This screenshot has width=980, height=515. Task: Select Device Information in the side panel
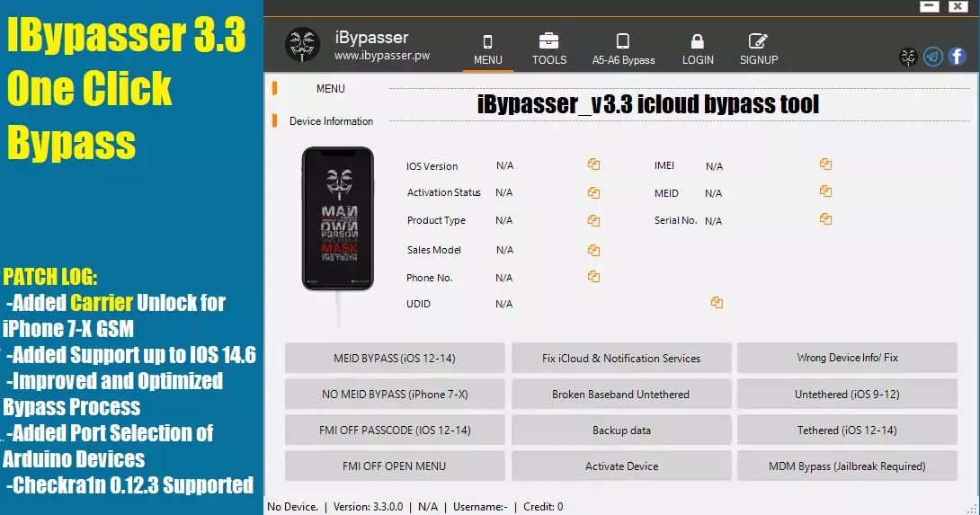coord(331,121)
